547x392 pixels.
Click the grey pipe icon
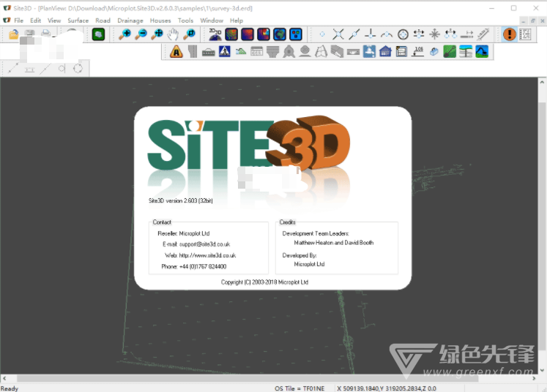(x=354, y=52)
